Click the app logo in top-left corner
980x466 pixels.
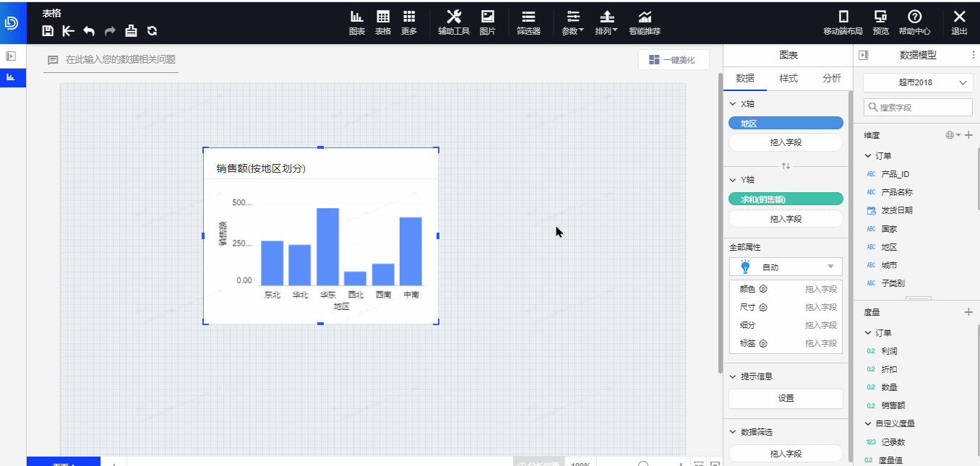click(12, 23)
